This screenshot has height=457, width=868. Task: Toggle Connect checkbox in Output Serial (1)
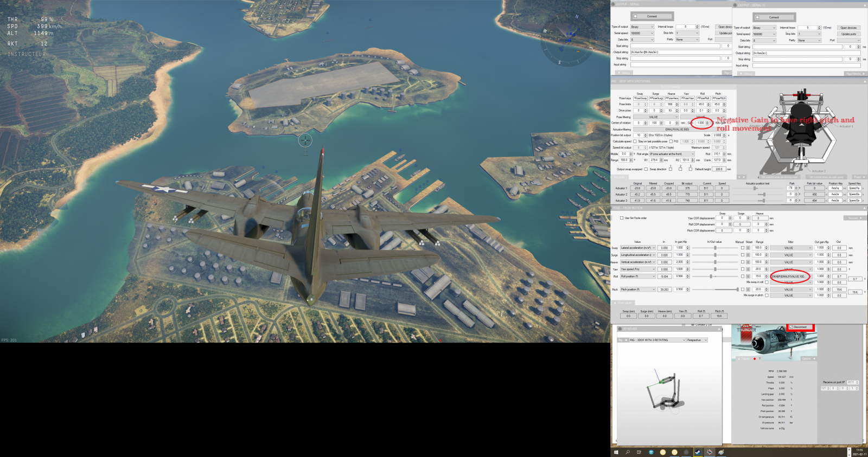coord(758,17)
